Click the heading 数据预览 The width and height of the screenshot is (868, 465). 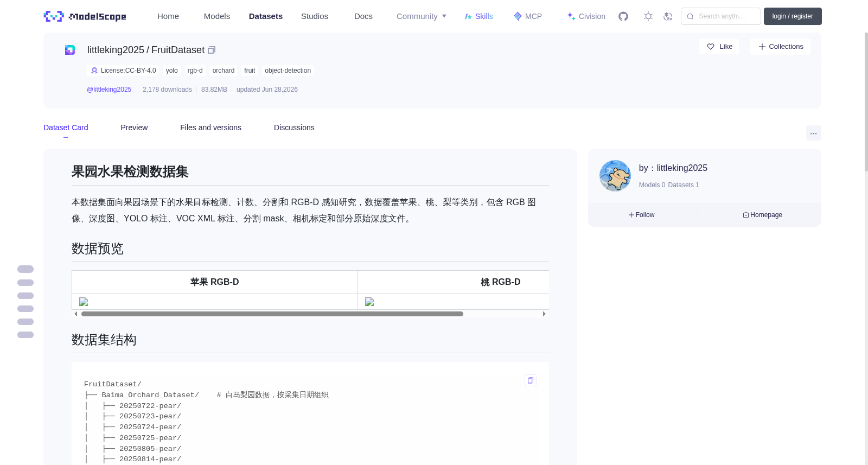pyautogui.click(x=98, y=249)
